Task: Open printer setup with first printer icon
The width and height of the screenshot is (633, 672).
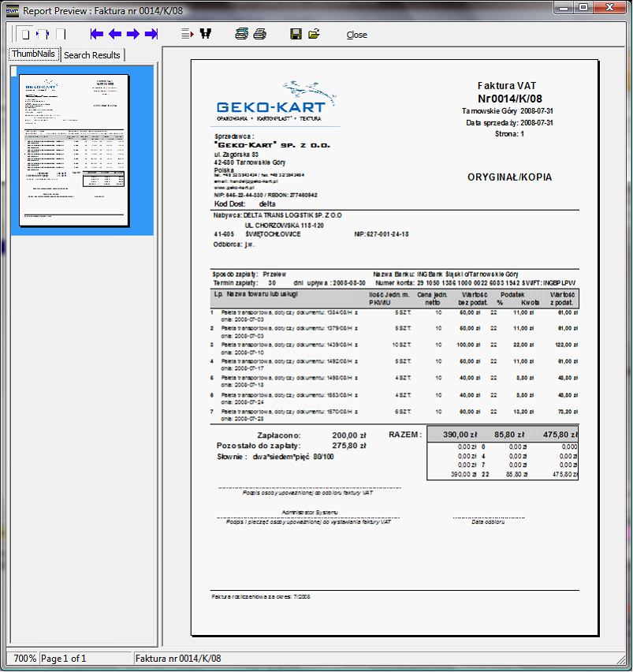Action: coord(241,35)
